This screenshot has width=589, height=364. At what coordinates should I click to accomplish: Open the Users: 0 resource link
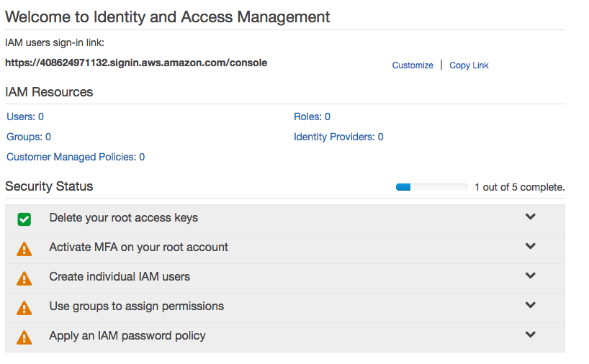(25, 117)
